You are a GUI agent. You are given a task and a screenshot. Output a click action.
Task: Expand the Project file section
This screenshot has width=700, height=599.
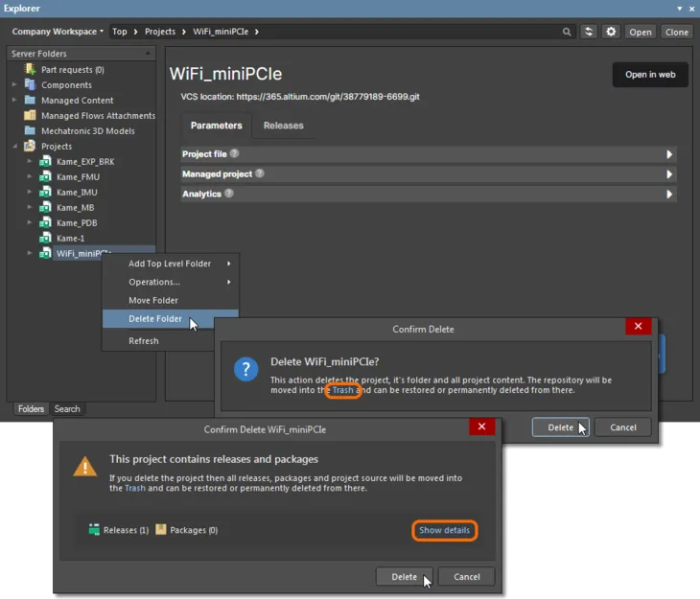668,154
